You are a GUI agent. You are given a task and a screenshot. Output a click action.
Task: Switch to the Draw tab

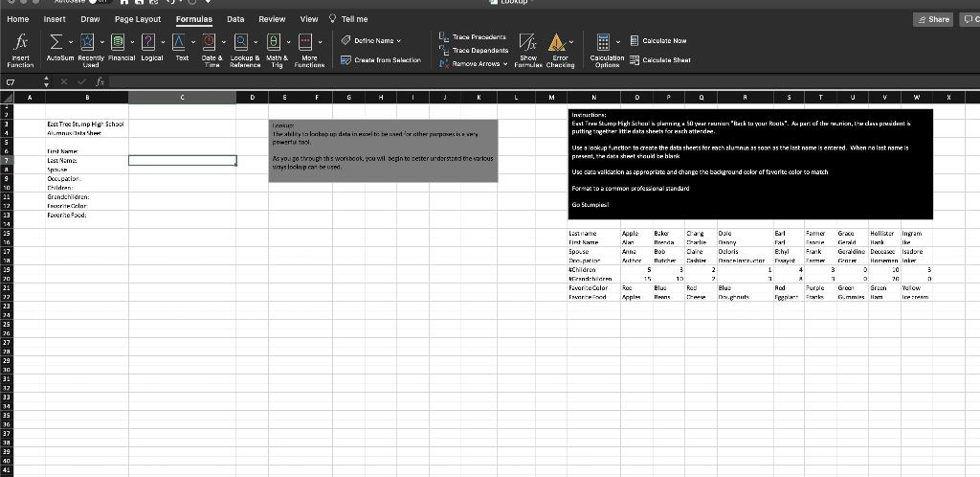tap(90, 19)
